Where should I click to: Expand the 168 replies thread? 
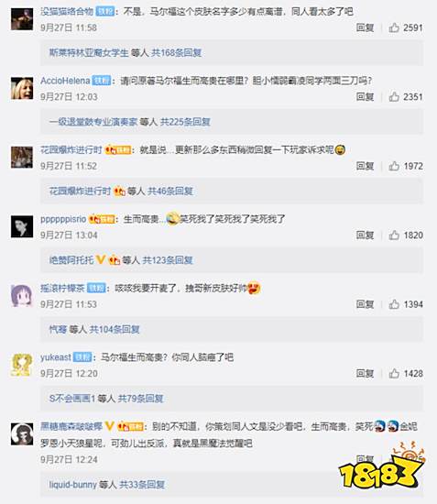tap(177, 53)
